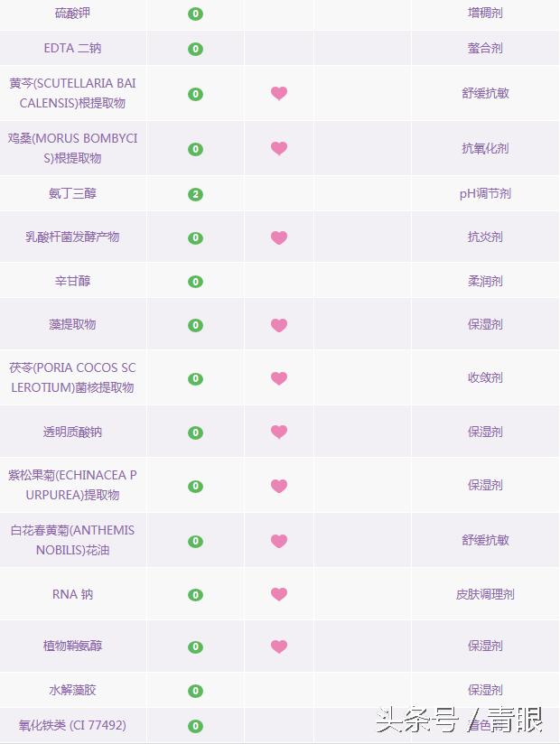This screenshot has height=744, width=560.
Task: Open the EDTA 二钠 ingredient link
Action: tap(72, 48)
